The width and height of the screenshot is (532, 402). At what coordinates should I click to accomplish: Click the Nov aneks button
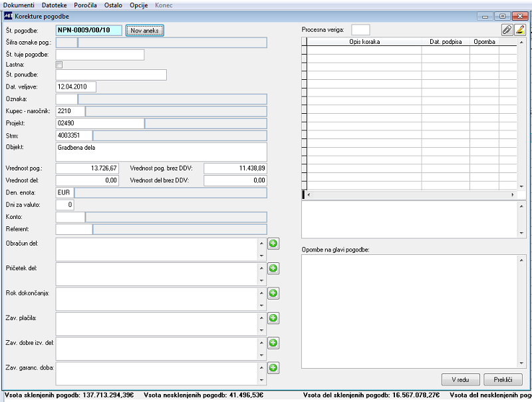(x=144, y=31)
